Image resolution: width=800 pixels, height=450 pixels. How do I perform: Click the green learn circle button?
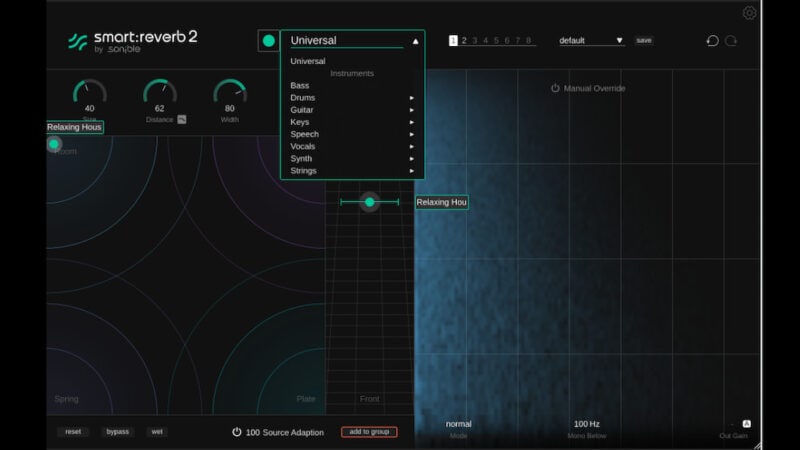(268, 41)
